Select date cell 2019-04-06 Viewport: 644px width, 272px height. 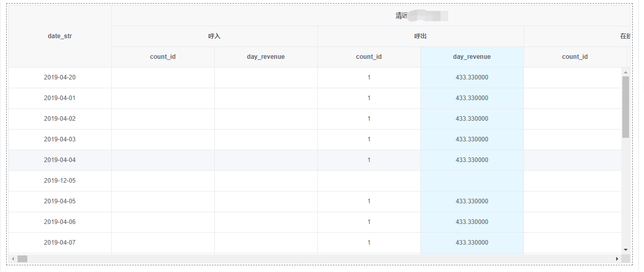[x=60, y=222]
